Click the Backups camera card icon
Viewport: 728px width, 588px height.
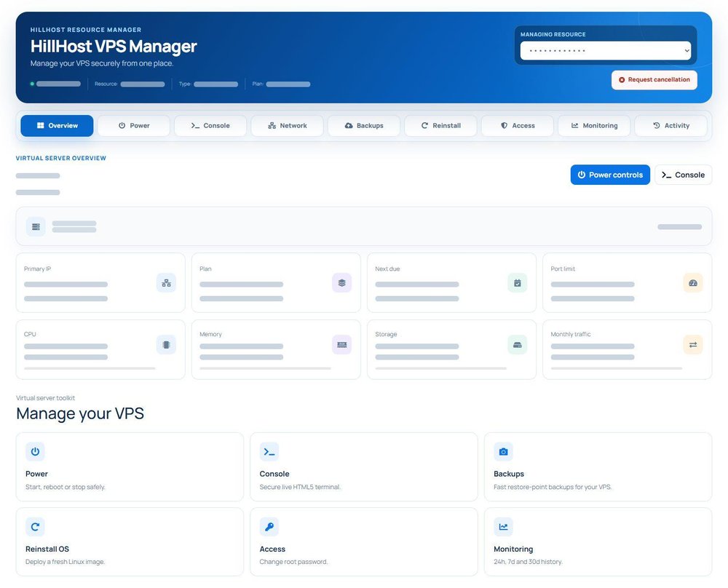(x=503, y=452)
